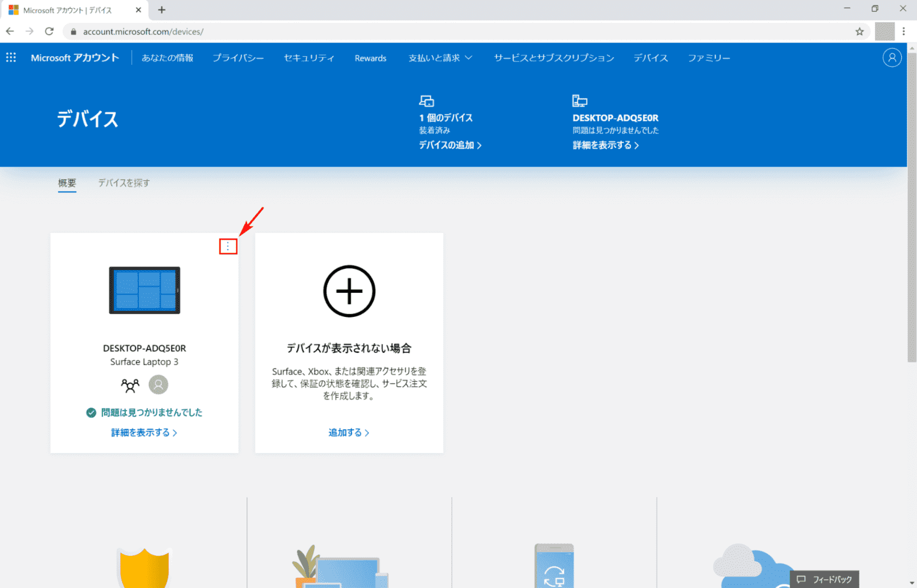Viewport: 917px width, 588px height.
Task: Open the フィードバック feedback button
Action: (824, 579)
